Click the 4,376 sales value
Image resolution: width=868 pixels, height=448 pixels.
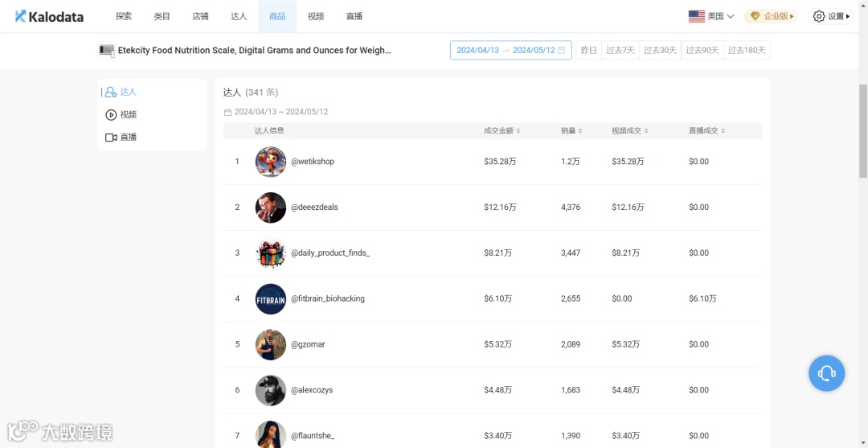[x=571, y=208]
